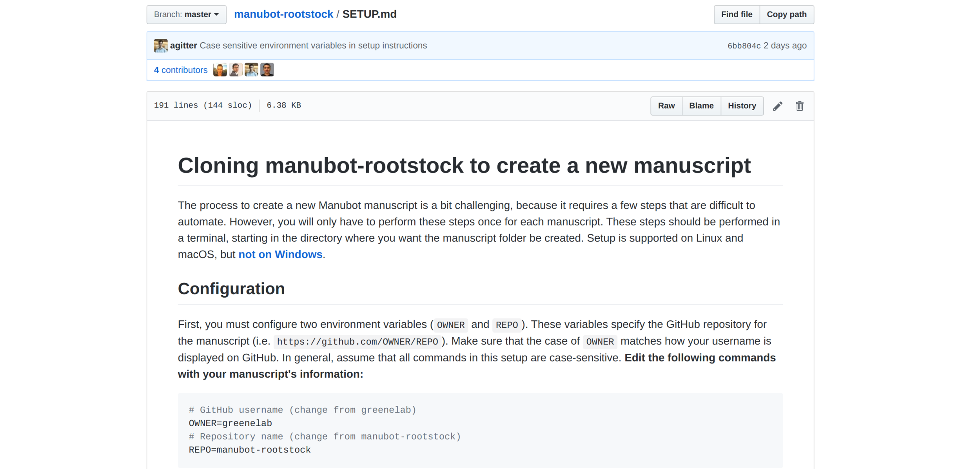Screen dimensions: 980x469
Task: Open the Raw file view
Action: click(666, 106)
